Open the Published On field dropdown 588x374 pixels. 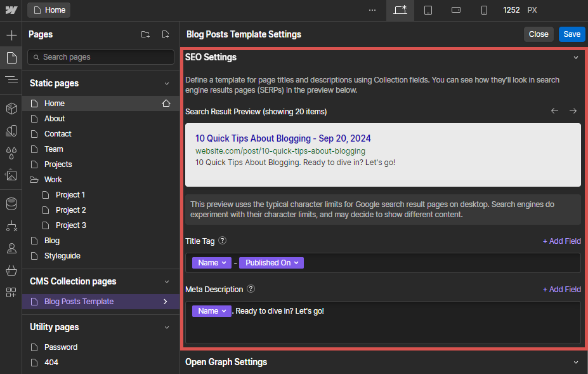pos(271,263)
